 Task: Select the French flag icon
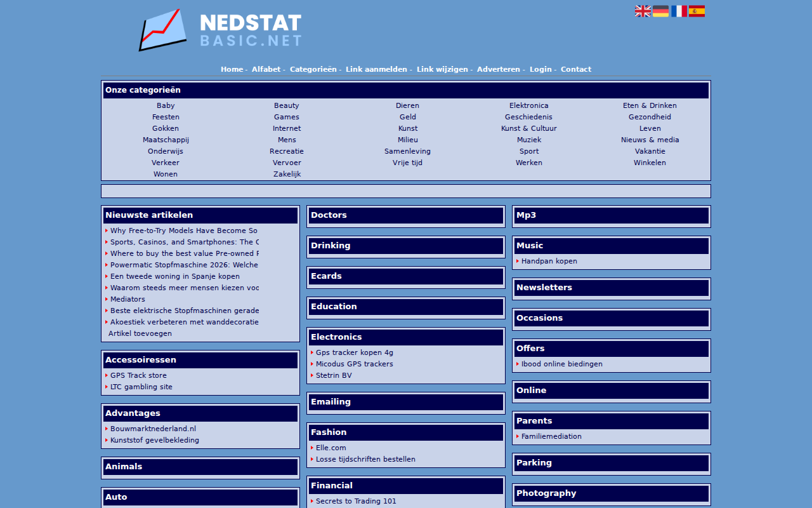click(679, 11)
